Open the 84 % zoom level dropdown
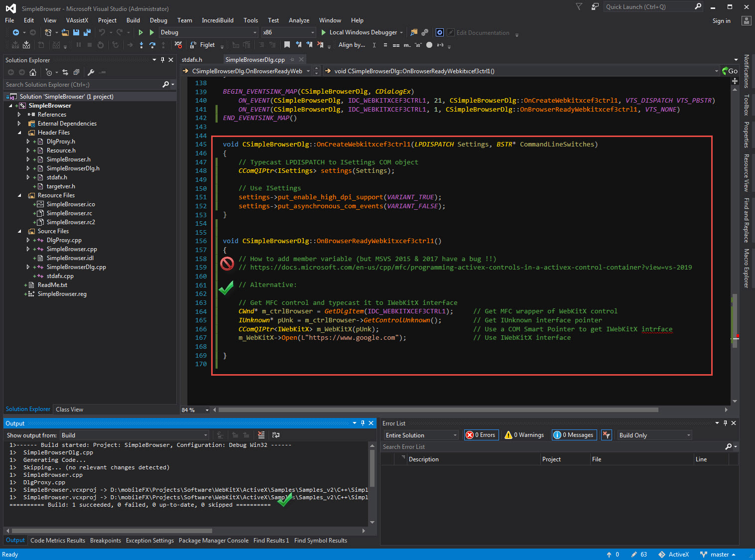The height and width of the screenshot is (560, 755). click(207, 410)
